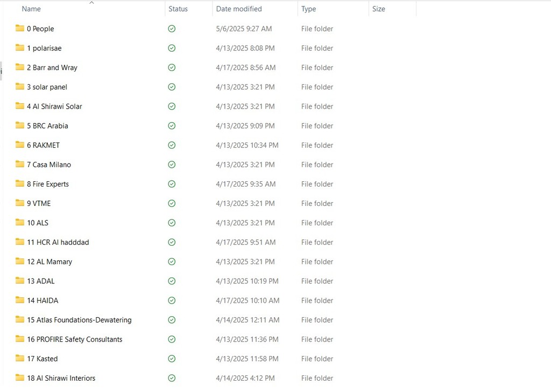Click the name 7 Casa Milano
This screenshot has width=551, height=392.
pyautogui.click(x=49, y=165)
